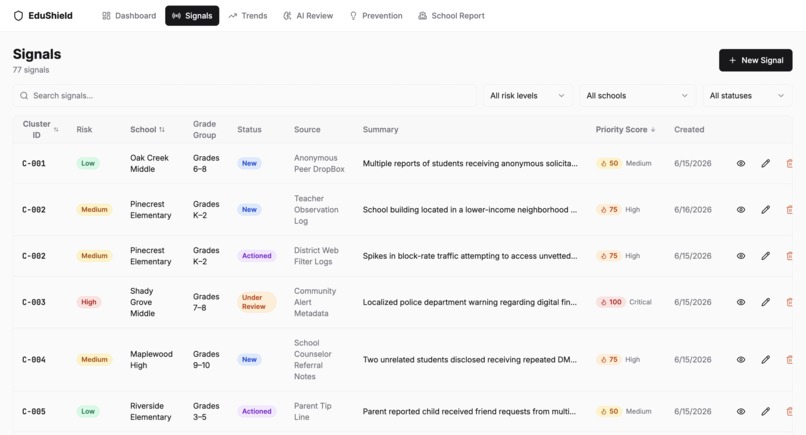Screen dimensions: 806x435
Task: Edit the Shady Grove Middle signal
Action: (765, 302)
